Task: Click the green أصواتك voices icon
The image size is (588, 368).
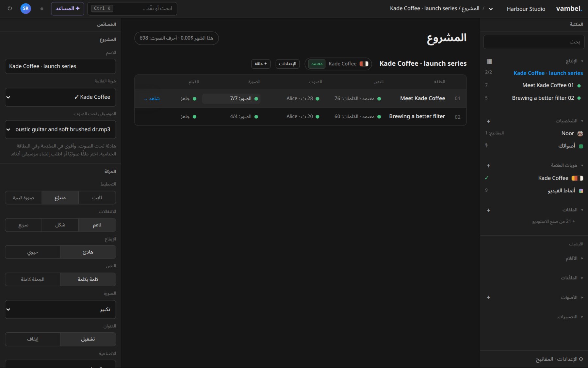Action: tap(581, 146)
